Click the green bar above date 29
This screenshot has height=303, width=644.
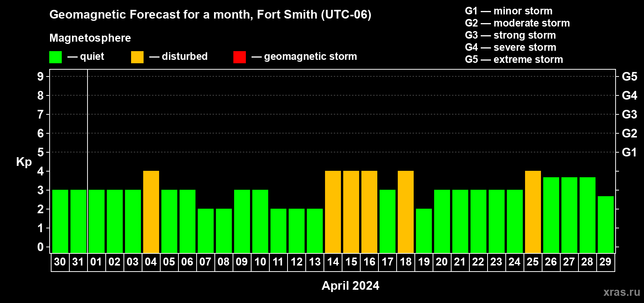[x=606, y=225]
